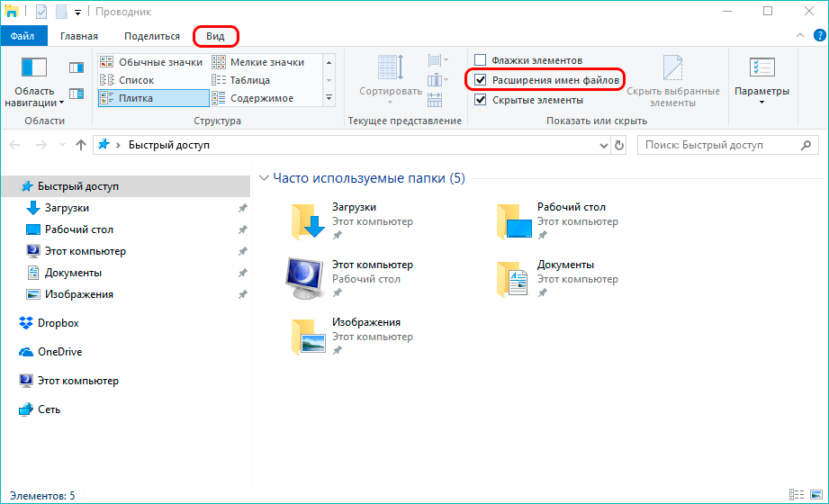Refresh the current folder view

pyautogui.click(x=619, y=145)
